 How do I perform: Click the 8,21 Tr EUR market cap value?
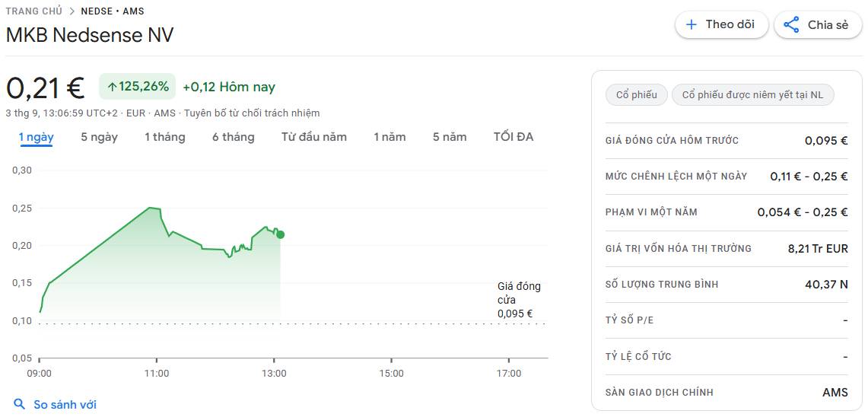818,249
